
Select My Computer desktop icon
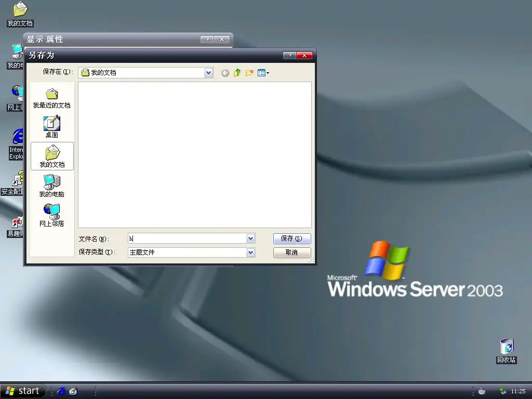(x=16, y=57)
